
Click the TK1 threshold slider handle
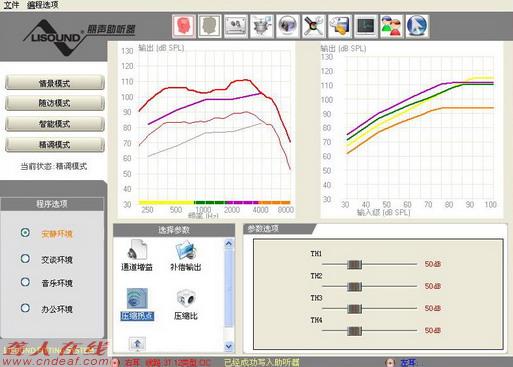(x=354, y=265)
